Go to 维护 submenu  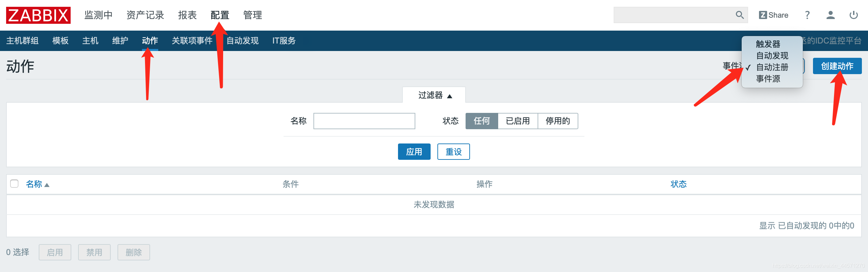pos(120,41)
